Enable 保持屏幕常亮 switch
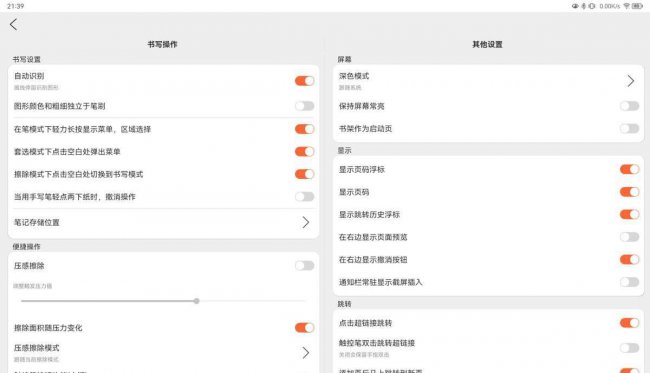Image resolution: width=650 pixels, height=373 pixels. 630,106
